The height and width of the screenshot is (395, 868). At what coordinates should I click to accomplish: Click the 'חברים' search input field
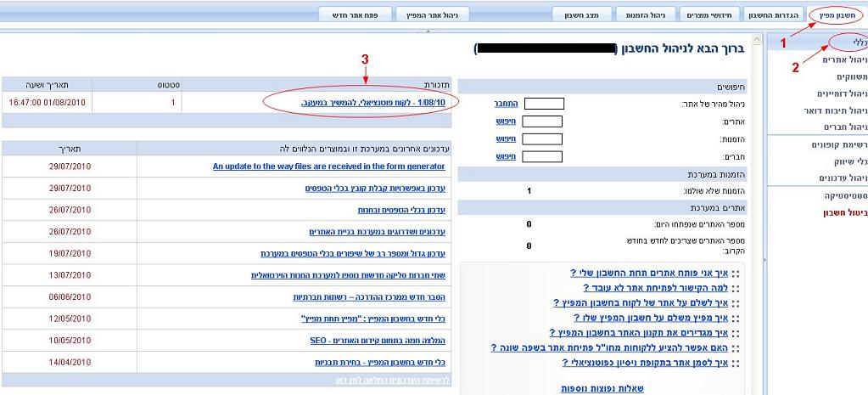(x=543, y=156)
